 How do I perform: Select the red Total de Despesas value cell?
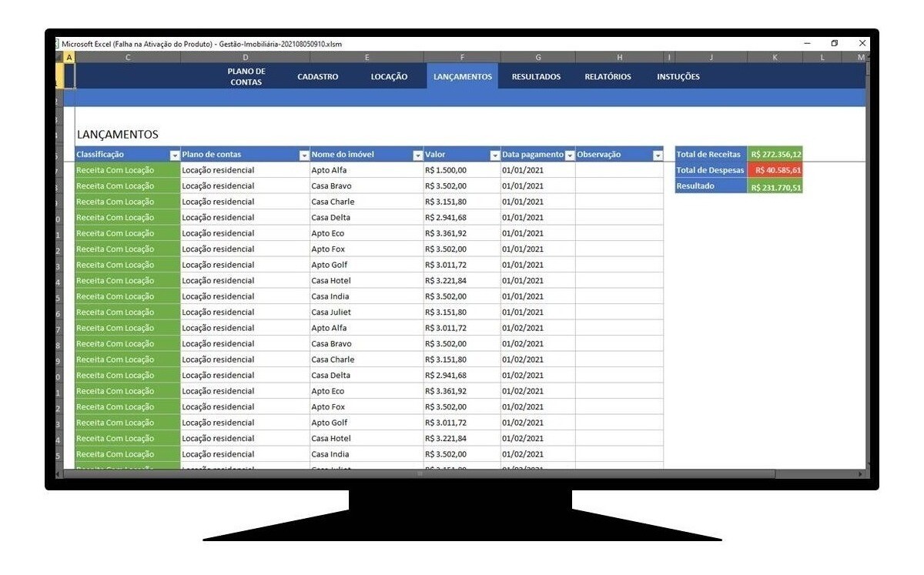click(775, 171)
